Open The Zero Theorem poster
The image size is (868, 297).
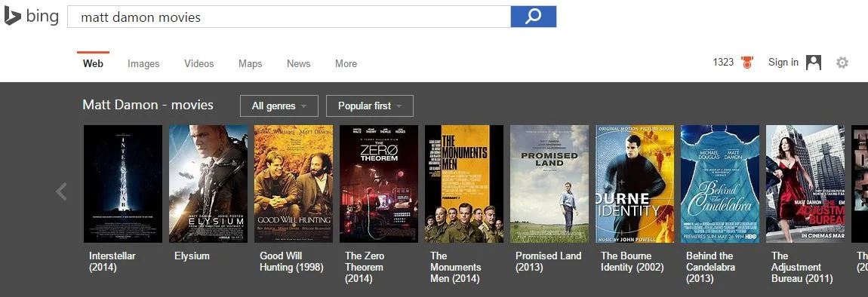coord(379,184)
